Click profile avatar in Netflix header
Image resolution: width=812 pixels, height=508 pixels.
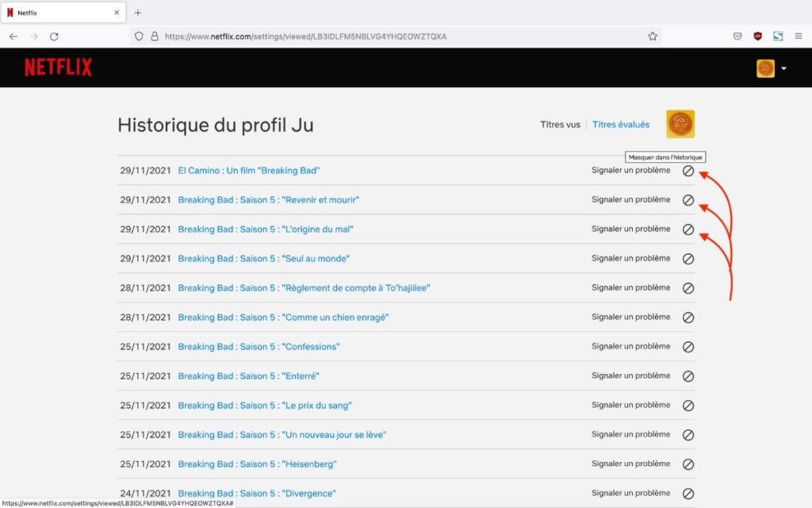tap(765, 68)
